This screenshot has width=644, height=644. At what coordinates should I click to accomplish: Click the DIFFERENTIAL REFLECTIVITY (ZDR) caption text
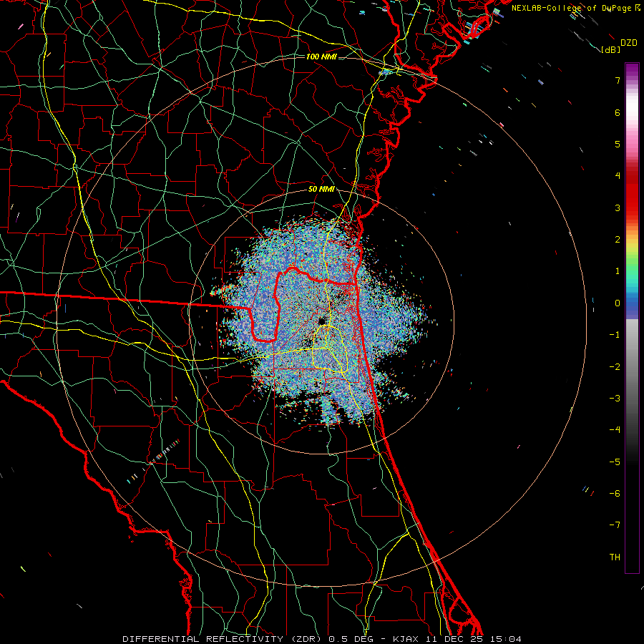tap(223, 639)
